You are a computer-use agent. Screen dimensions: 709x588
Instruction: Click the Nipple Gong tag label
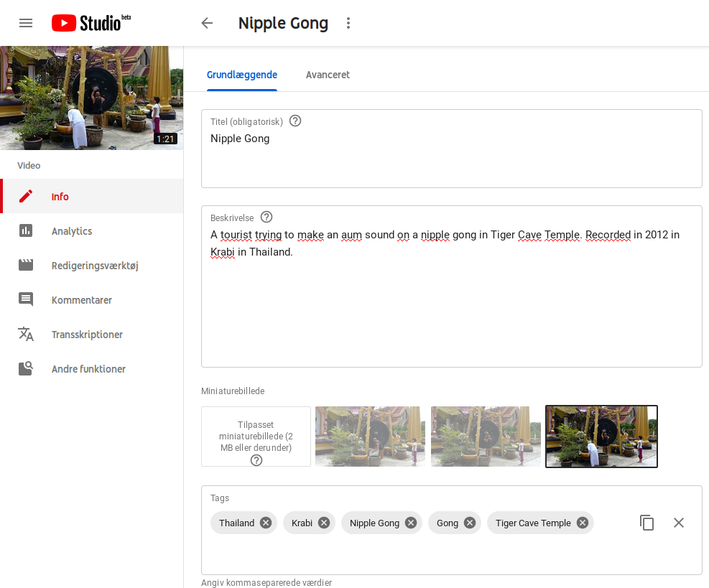tap(374, 523)
